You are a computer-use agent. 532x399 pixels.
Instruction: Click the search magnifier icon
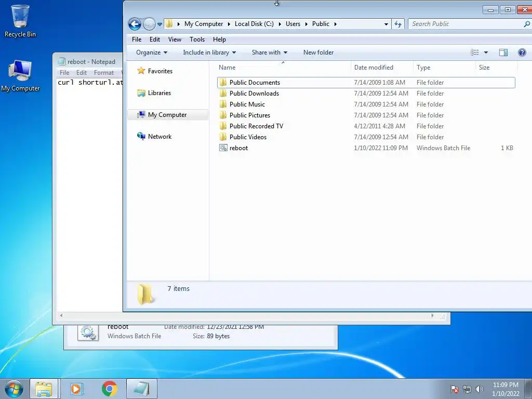(527, 24)
